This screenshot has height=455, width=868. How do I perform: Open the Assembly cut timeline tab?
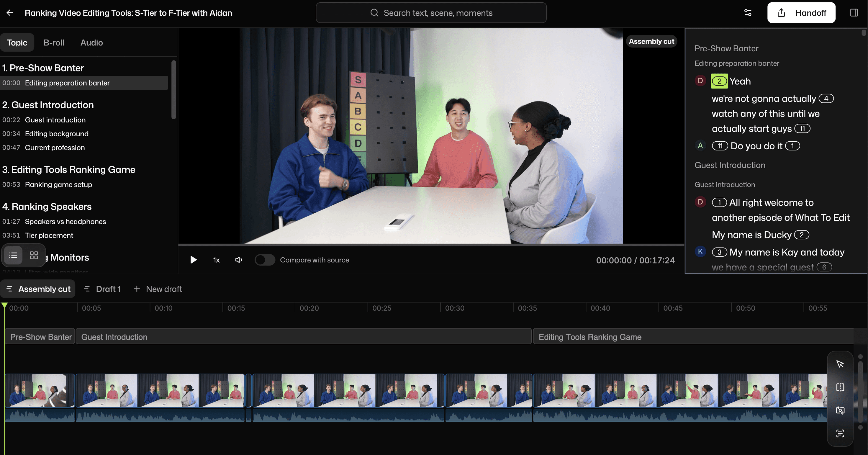tap(38, 289)
